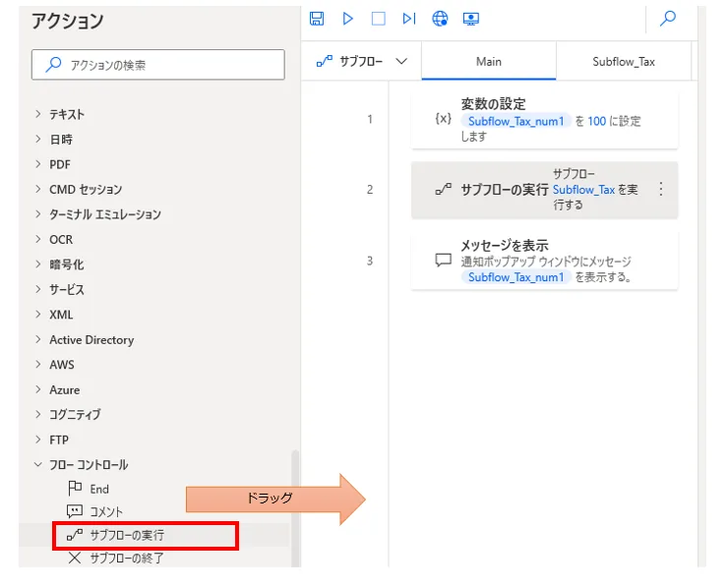Select the コメント action
This screenshot has width=727, height=588.
106,511
